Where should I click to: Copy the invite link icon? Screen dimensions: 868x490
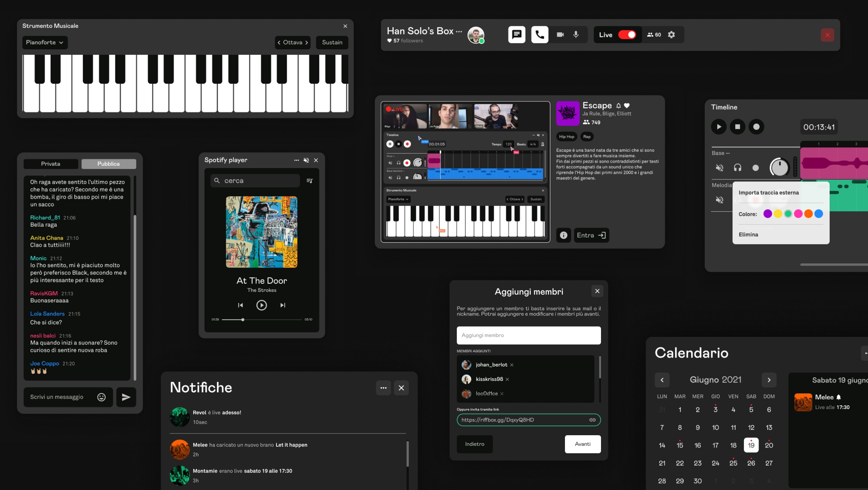pos(592,420)
